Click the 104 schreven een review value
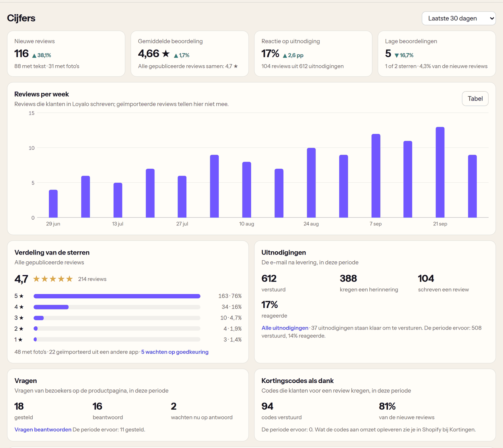 426,279
